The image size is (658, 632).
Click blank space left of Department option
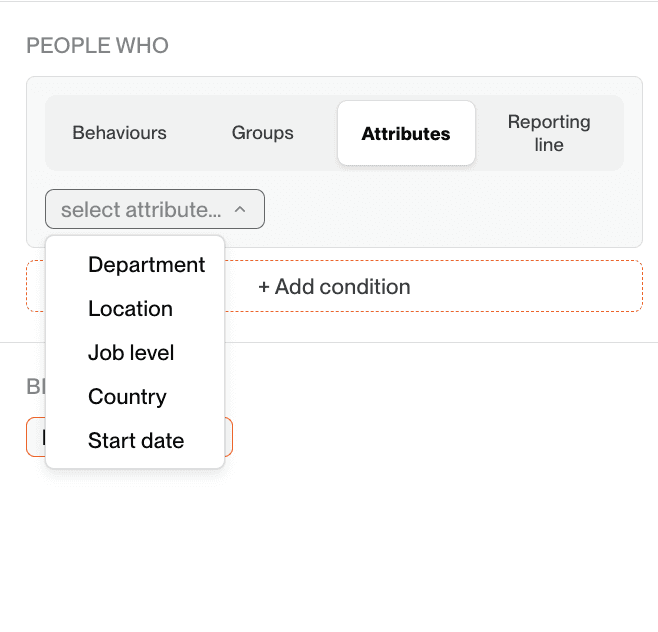click(66, 265)
